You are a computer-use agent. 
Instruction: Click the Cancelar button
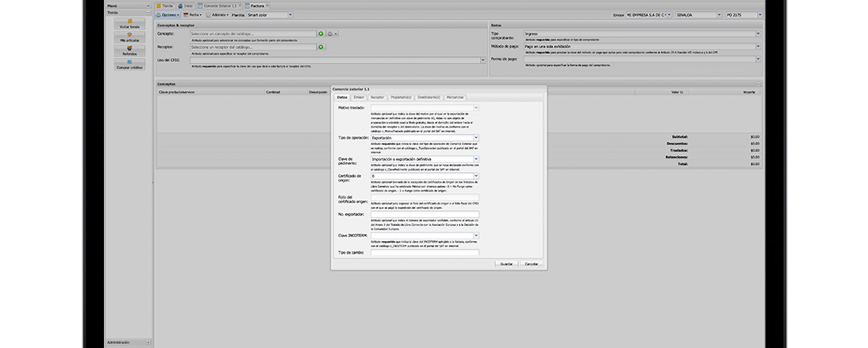(x=532, y=263)
